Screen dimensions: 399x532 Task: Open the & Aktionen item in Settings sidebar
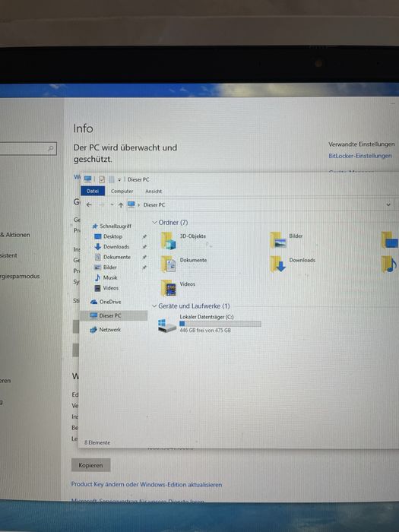[15, 235]
